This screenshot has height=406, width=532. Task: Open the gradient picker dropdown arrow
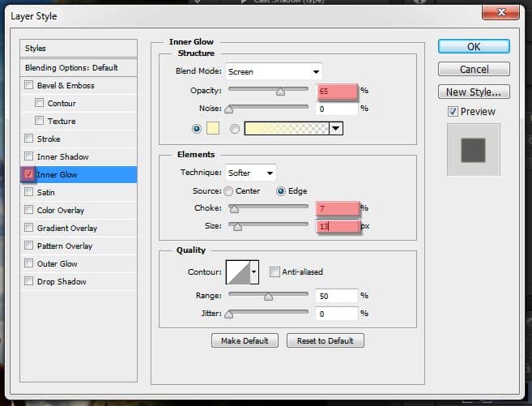(x=336, y=128)
